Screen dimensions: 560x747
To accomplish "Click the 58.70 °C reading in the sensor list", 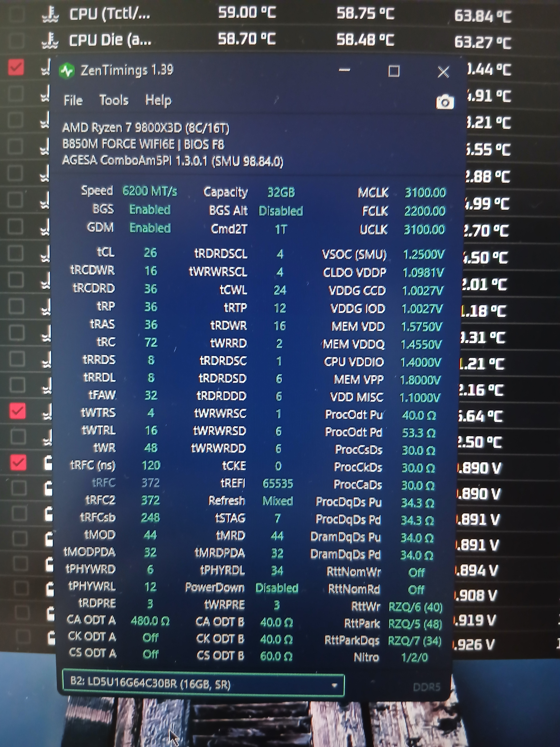I will coord(247,39).
